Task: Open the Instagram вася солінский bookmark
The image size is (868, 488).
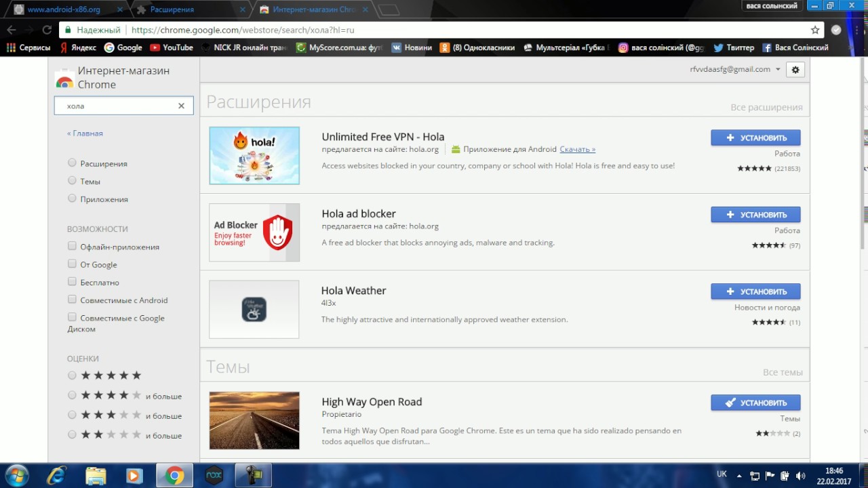Action: [x=661, y=47]
